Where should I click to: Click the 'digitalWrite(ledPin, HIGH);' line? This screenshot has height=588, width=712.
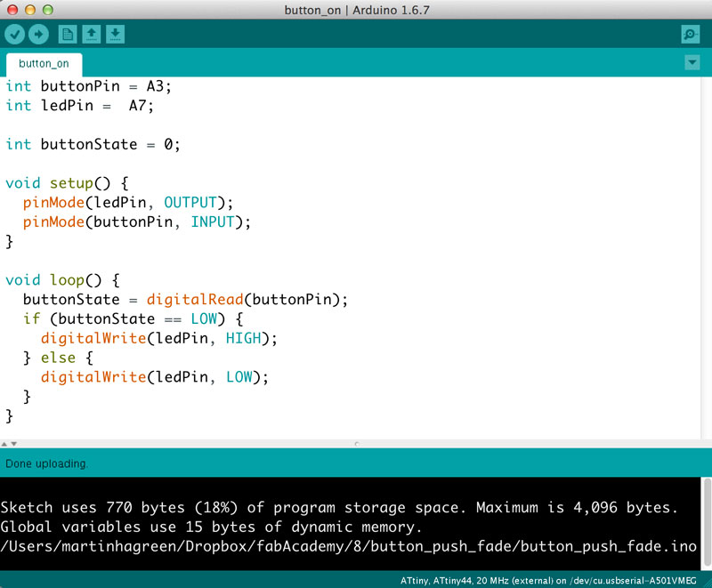point(159,338)
